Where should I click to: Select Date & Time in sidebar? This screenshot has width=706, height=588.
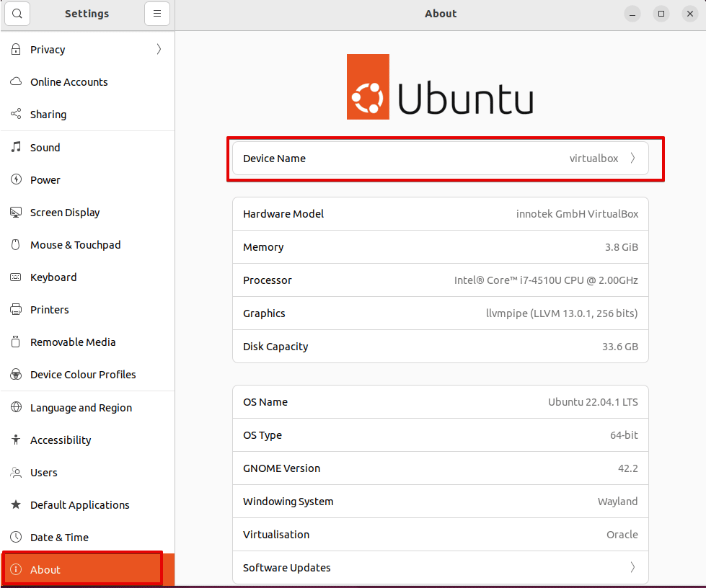click(x=87, y=537)
